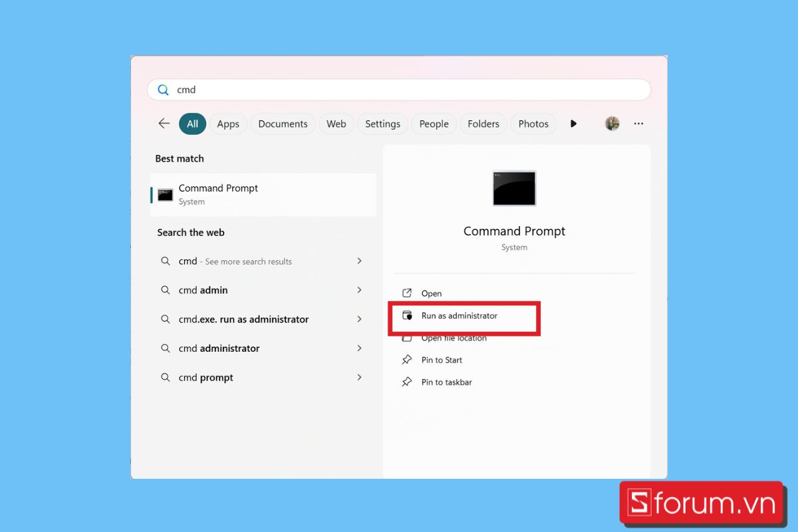Open the ellipsis options menu
The width and height of the screenshot is (798, 532).
tap(638, 123)
